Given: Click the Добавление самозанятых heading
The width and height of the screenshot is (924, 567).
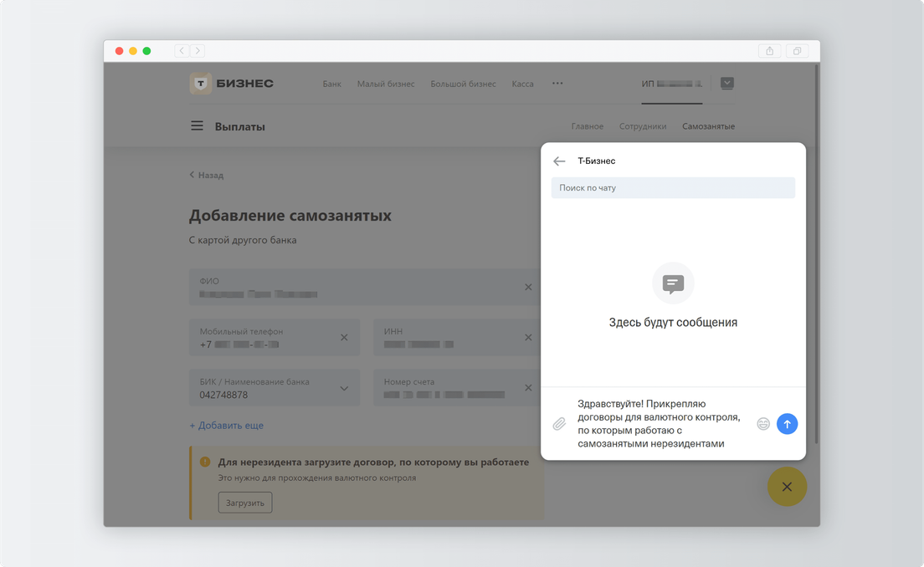Looking at the screenshot, I should pos(290,216).
